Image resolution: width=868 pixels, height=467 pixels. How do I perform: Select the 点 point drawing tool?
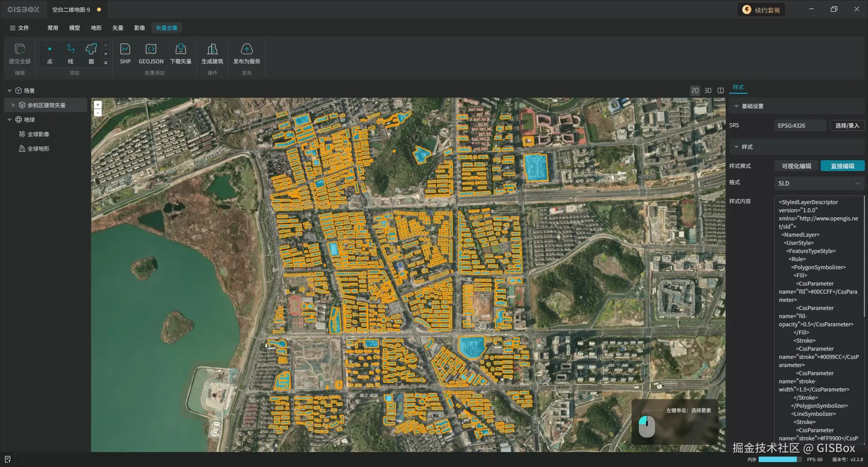click(50, 53)
